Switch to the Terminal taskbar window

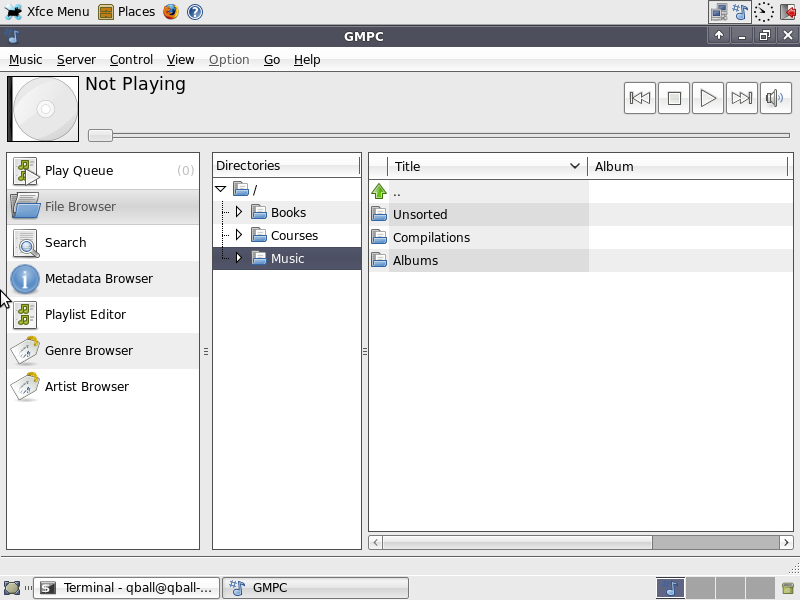(127, 588)
